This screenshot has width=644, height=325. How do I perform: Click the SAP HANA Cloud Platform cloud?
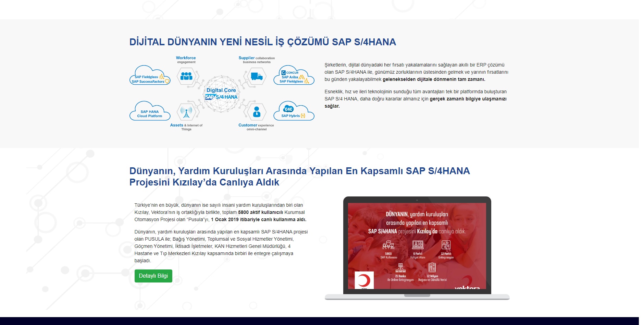[150, 111]
